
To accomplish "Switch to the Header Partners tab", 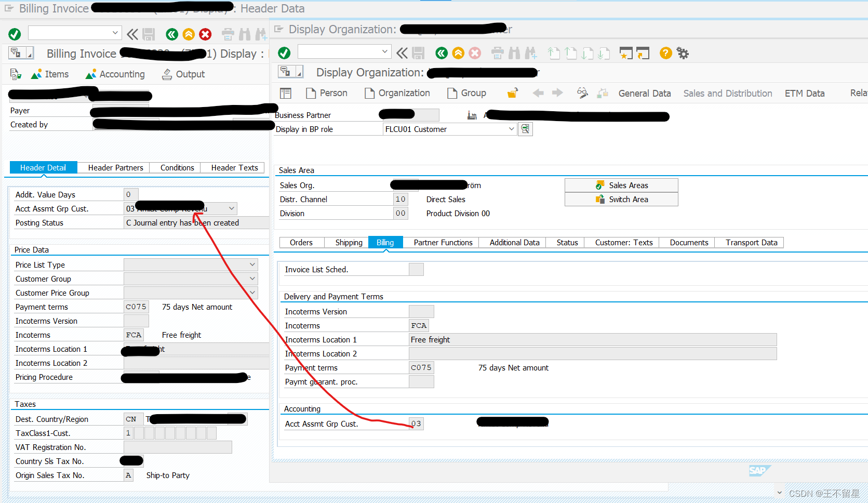I will point(115,168).
